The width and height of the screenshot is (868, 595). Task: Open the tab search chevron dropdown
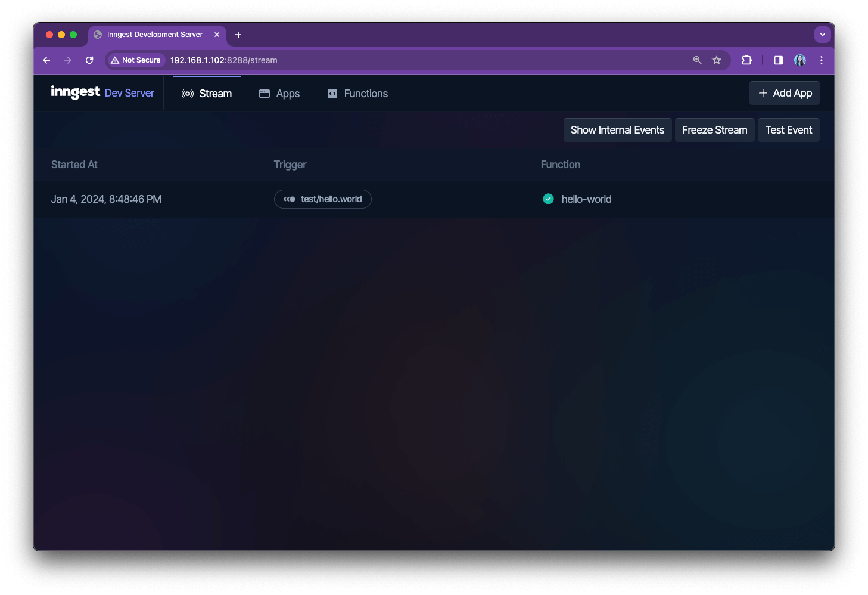point(822,34)
